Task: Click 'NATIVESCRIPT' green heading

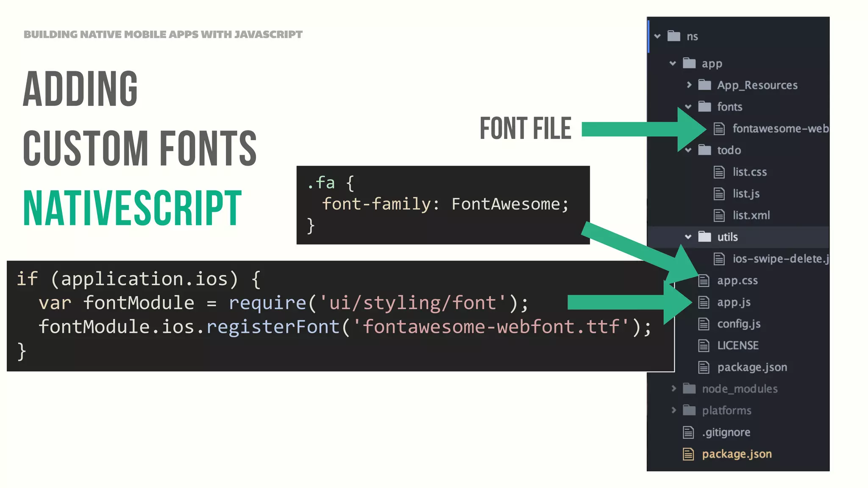Action: 132,208
